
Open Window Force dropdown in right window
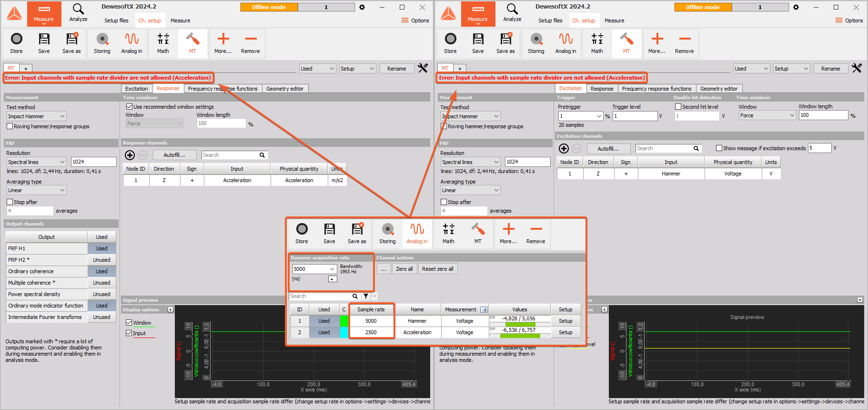pos(767,115)
